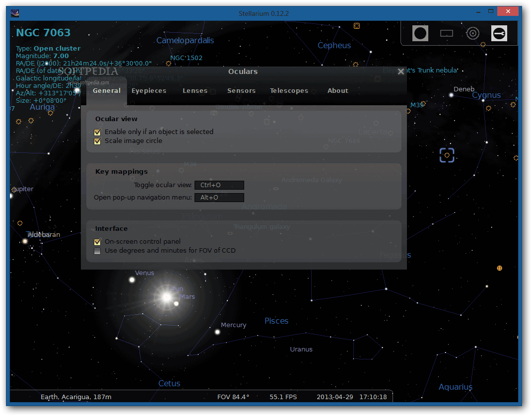Click the 'Uranus' planet label
Viewport: 532px width, 416px height.
(301, 349)
